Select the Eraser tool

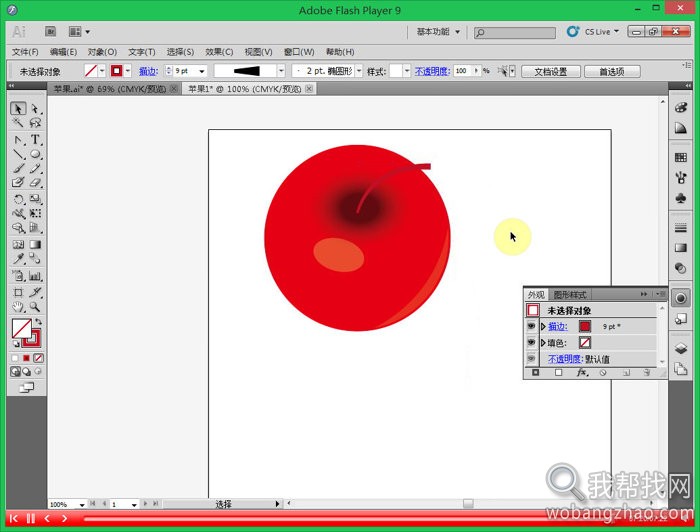point(35,182)
